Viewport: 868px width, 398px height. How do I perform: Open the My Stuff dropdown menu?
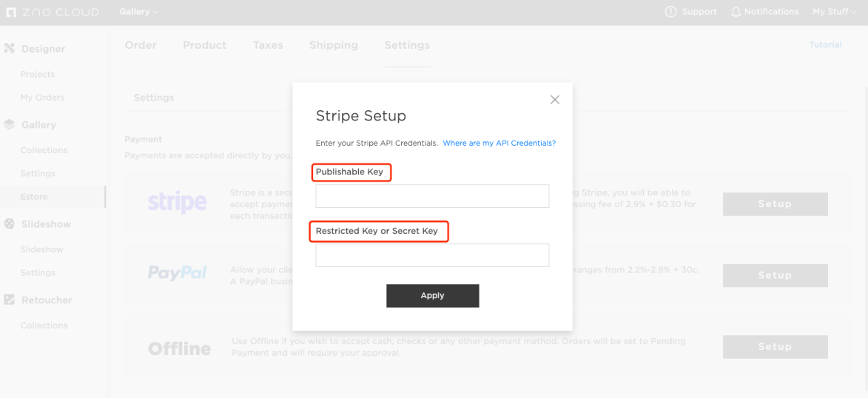point(833,12)
